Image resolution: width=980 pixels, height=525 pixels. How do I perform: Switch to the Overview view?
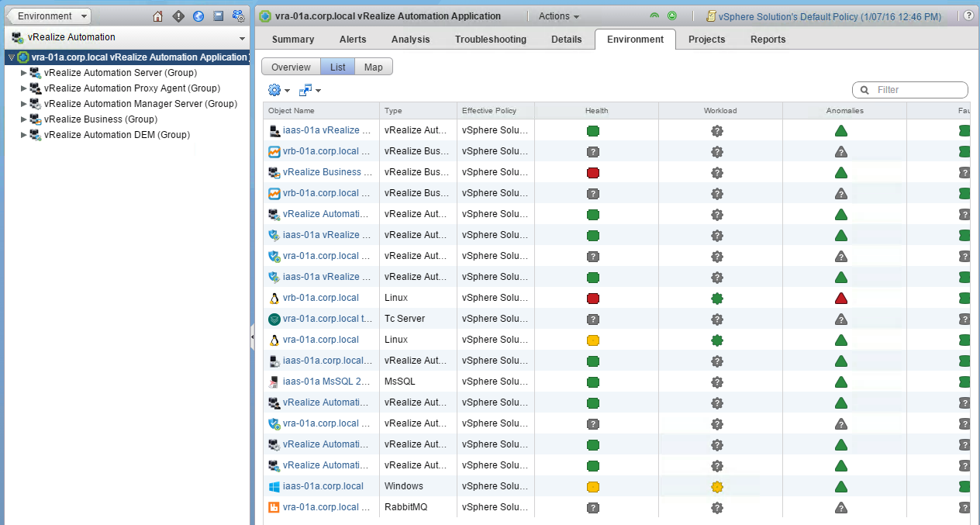pyautogui.click(x=291, y=67)
